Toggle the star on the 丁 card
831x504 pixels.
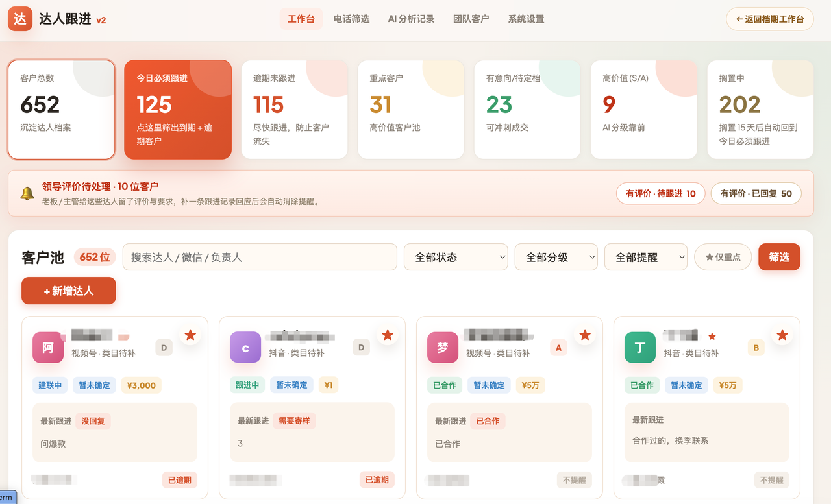click(782, 335)
